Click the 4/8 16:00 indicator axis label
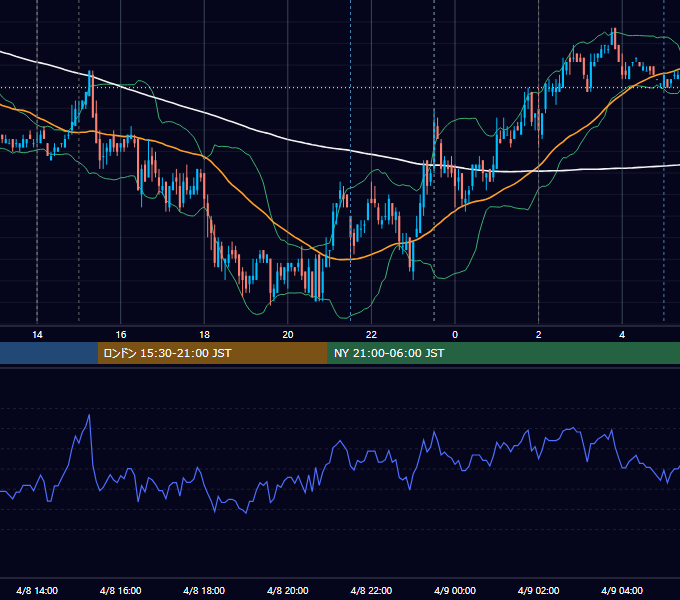Screen dimensions: 680x600 coord(121,590)
